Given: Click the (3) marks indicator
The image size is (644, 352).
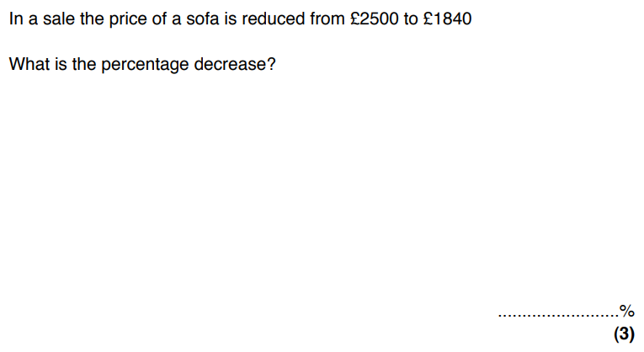Looking at the screenshot, I should click(623, 334).
